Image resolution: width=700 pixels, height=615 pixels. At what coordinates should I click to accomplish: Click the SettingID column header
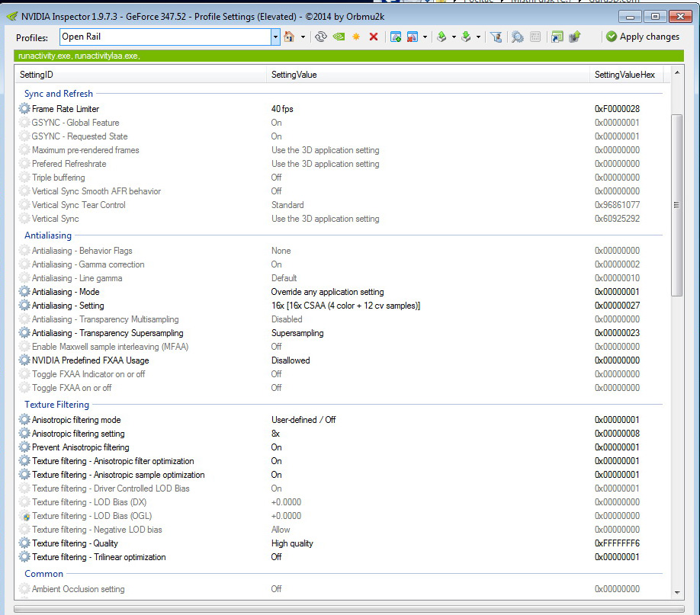37,75
